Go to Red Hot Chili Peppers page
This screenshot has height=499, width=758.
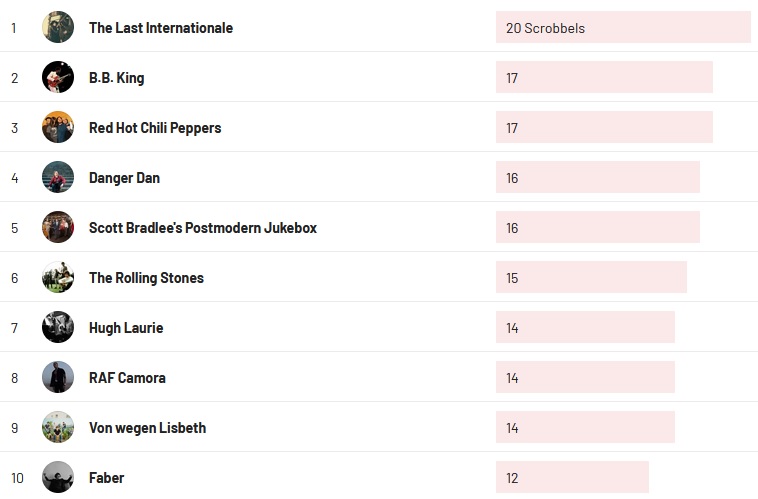(x=155, y=128)
